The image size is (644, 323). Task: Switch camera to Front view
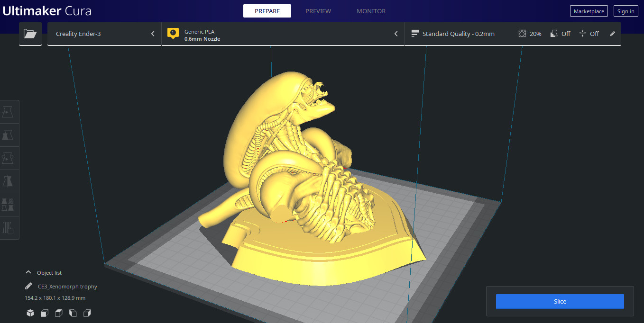(x=44, y=313)
